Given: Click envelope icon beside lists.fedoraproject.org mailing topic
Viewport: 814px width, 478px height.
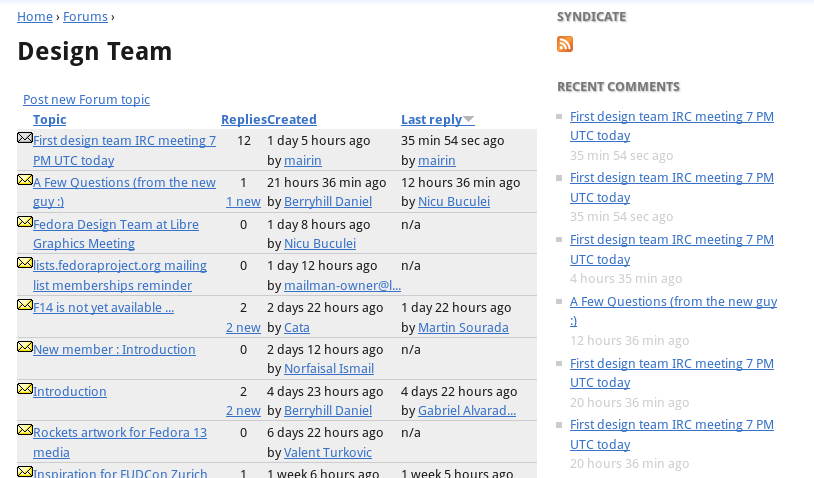Looking at the screenshot, I should (25, 263).
